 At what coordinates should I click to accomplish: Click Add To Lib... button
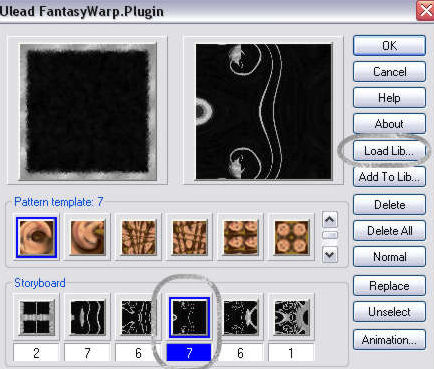point(389,177)
